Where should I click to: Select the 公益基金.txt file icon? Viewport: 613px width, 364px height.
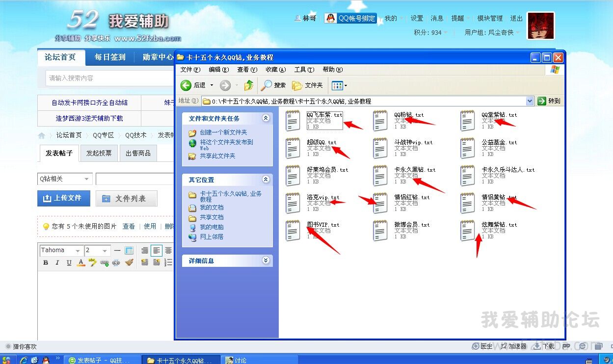pyautogui.click(x=468, y=148)
